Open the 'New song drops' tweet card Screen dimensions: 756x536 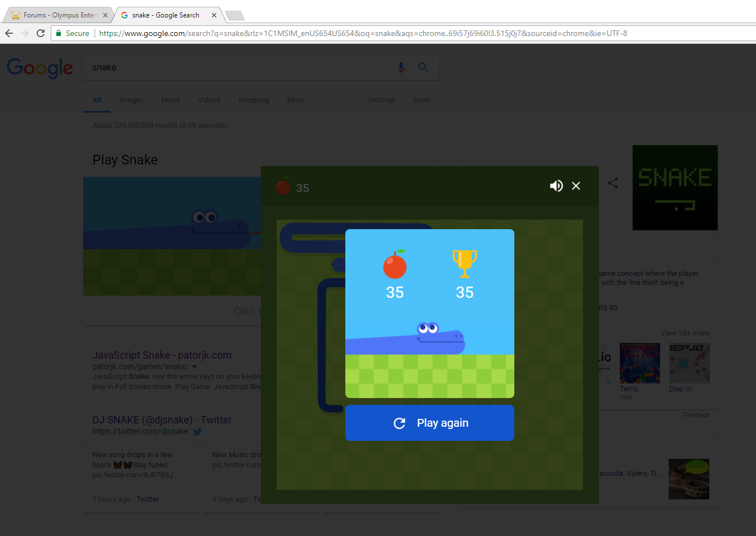141,476
